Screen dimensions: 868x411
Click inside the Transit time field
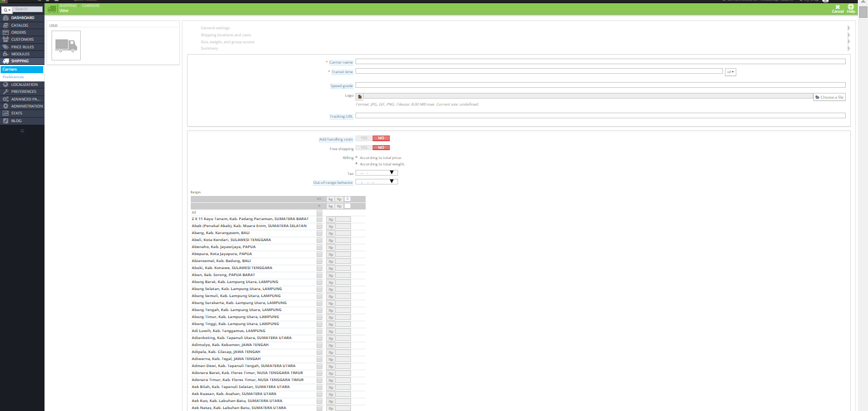coord(539,71)
